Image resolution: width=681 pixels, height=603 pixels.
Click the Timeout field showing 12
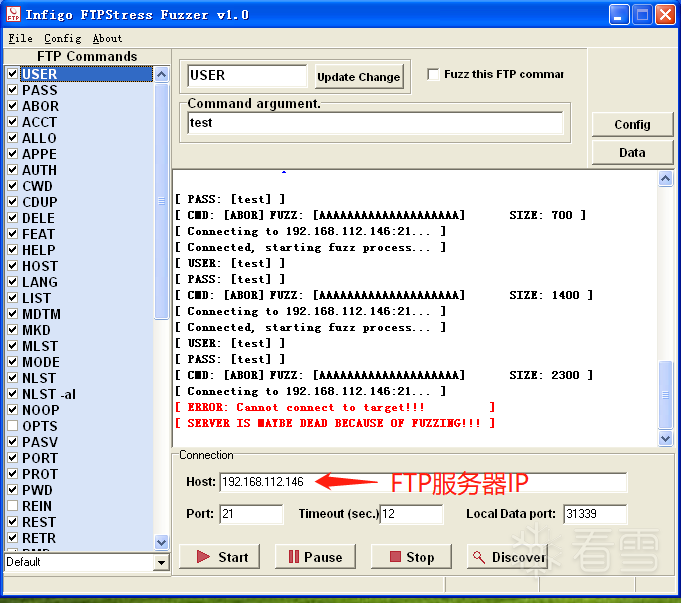coord(411,514)
